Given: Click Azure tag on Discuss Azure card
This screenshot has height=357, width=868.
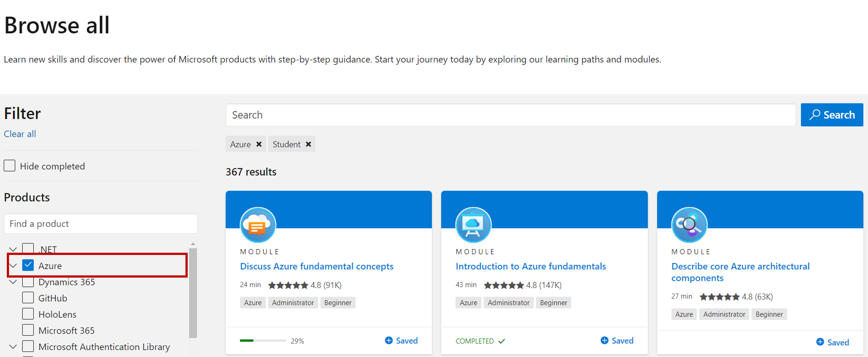Looking at the screenshot, I should tap(253, 303).
